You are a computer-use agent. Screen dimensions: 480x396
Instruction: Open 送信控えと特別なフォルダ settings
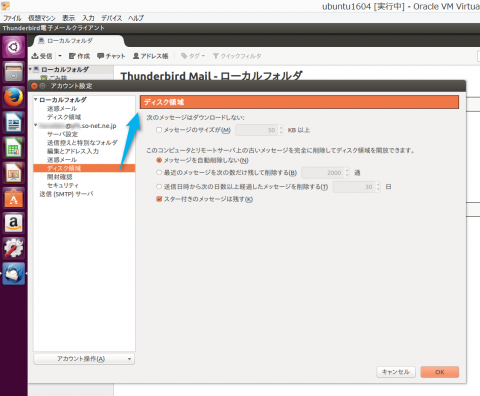pyautogui.click(x=82, y=143)
